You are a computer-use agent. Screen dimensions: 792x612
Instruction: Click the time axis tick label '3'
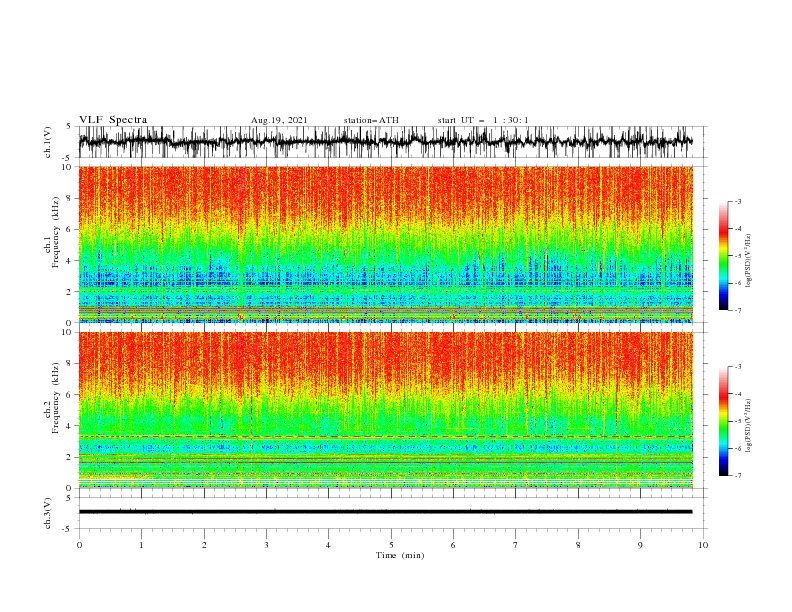266,545
